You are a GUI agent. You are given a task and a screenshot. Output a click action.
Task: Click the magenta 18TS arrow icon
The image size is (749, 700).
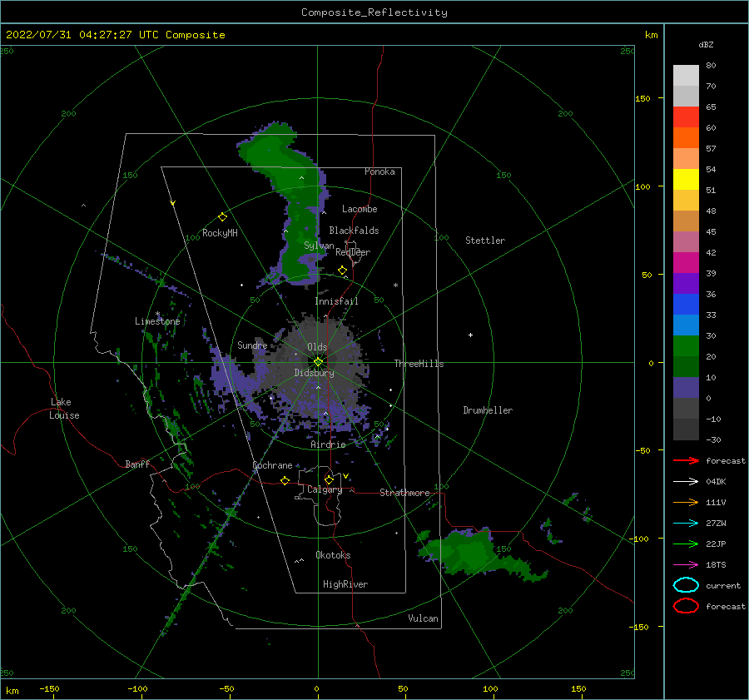(686, 565)
